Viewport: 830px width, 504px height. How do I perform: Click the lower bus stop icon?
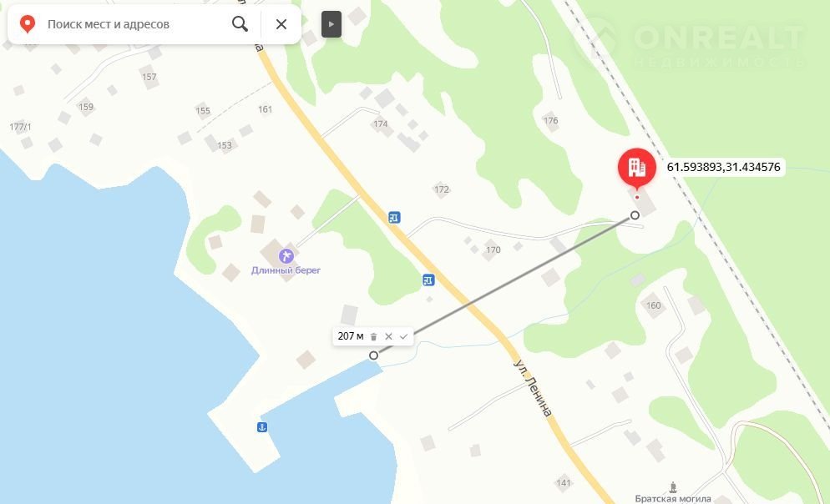pos(428,280)
